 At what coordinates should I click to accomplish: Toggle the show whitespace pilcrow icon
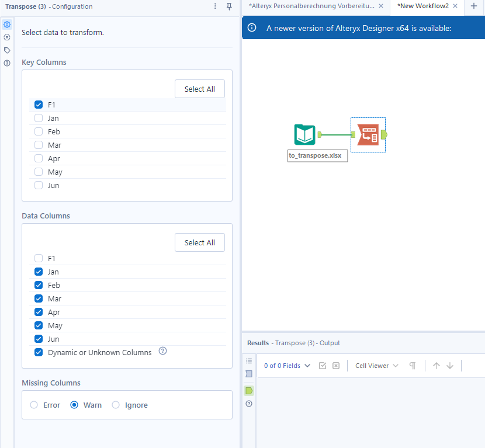413,366
